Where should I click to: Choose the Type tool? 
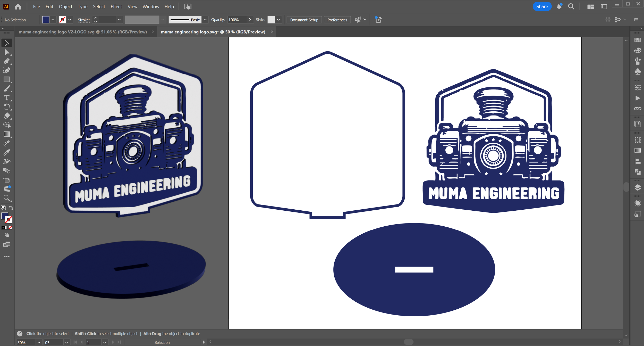pyautogui.click(x=7, y=98)
